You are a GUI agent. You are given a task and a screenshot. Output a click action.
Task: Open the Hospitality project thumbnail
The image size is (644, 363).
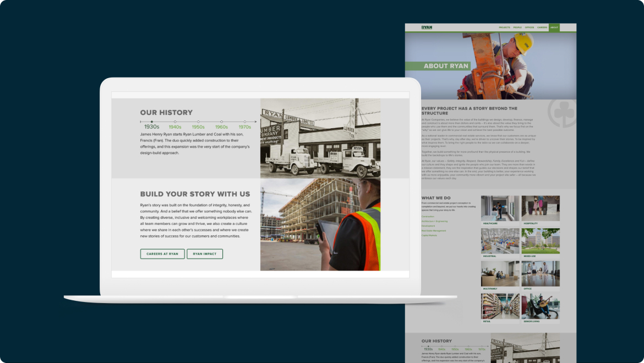click(x=541, y=211)
